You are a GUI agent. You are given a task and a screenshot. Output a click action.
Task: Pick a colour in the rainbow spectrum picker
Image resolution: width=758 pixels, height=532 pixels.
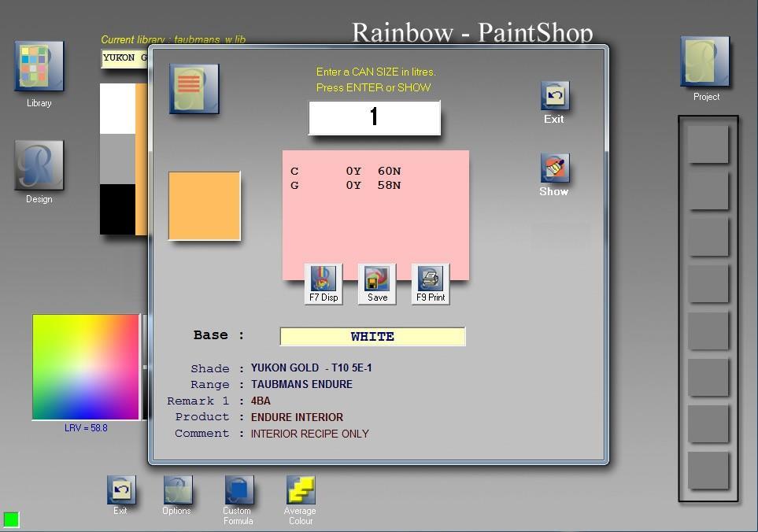click(x=86, y=368)
